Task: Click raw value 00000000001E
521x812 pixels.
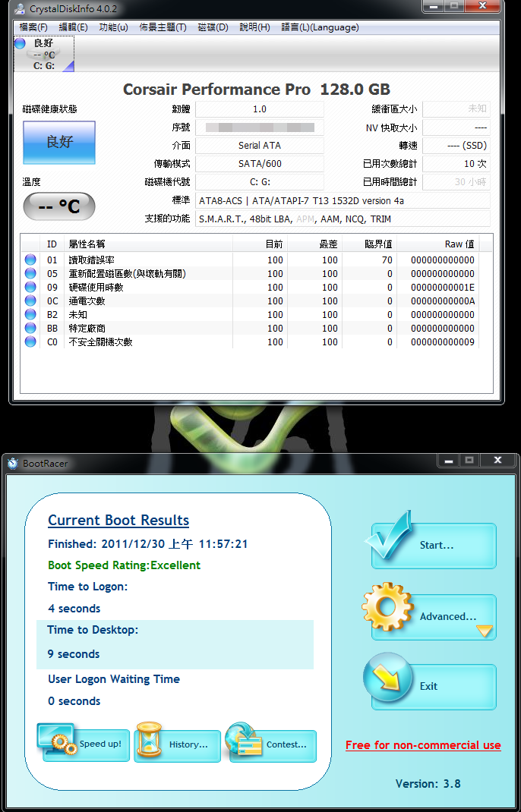Action: (x=443, y=288)
